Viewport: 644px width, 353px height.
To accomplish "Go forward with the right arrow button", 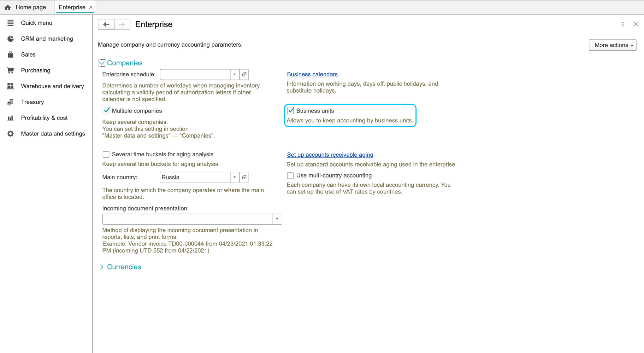I will (122, 24).
